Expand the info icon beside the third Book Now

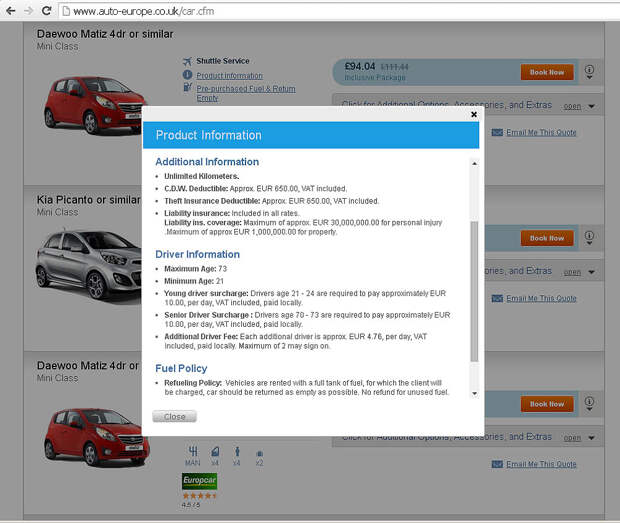click(x=589, y=404)
